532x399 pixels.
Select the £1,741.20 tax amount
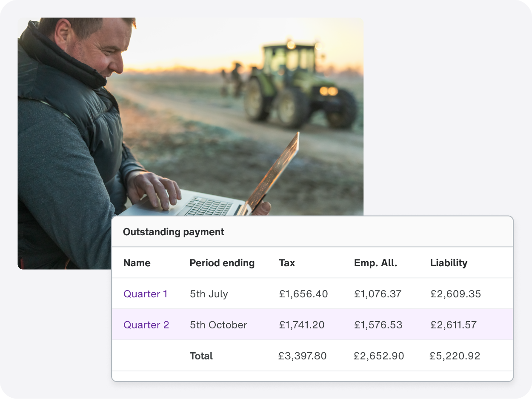coord(303,325)
